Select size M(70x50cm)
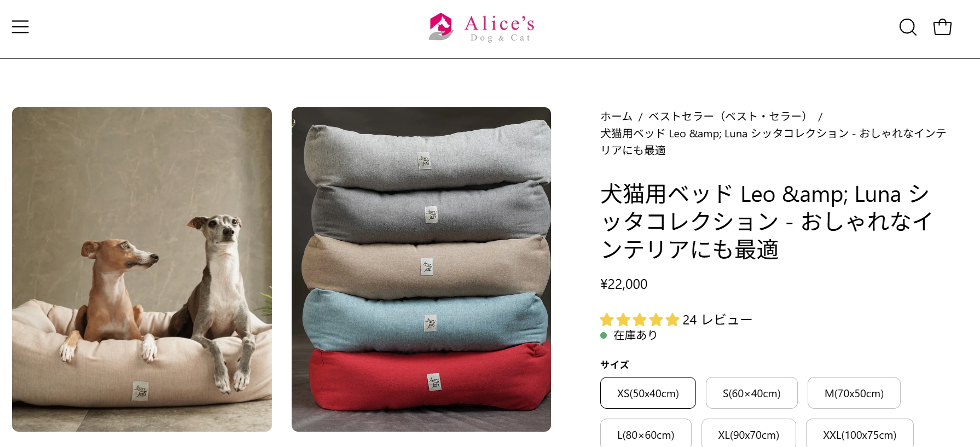Viewport: 980px width, 447px height. 854,393
